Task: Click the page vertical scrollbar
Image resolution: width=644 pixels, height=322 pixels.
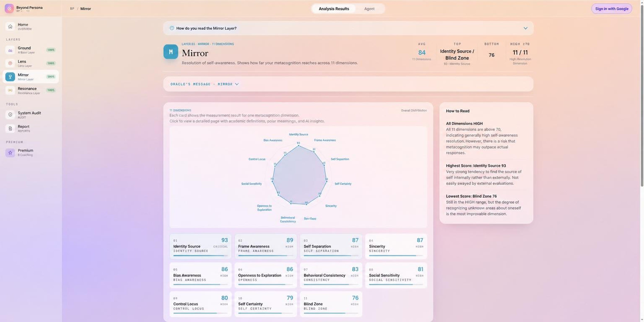Action: click(642, 96)
